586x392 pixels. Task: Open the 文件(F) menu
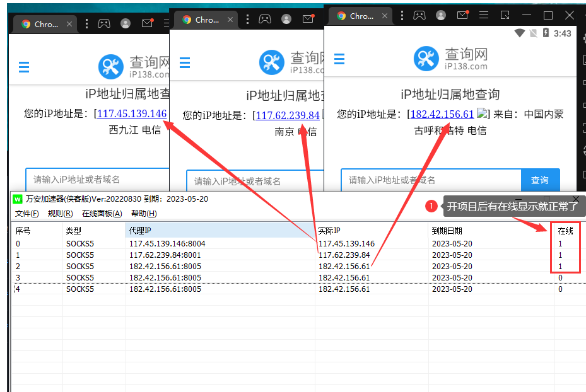pyautogui.click(x=26, y=214)
